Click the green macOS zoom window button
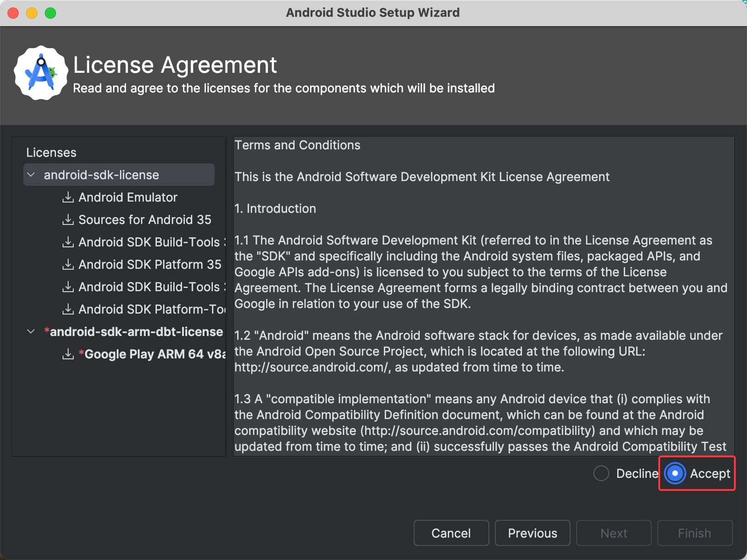The image size is (747, 560). point(50,13)
